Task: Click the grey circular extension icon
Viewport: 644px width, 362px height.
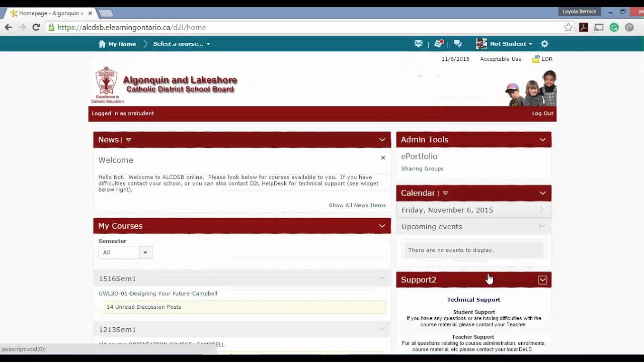Action: (x=629, y=27)
